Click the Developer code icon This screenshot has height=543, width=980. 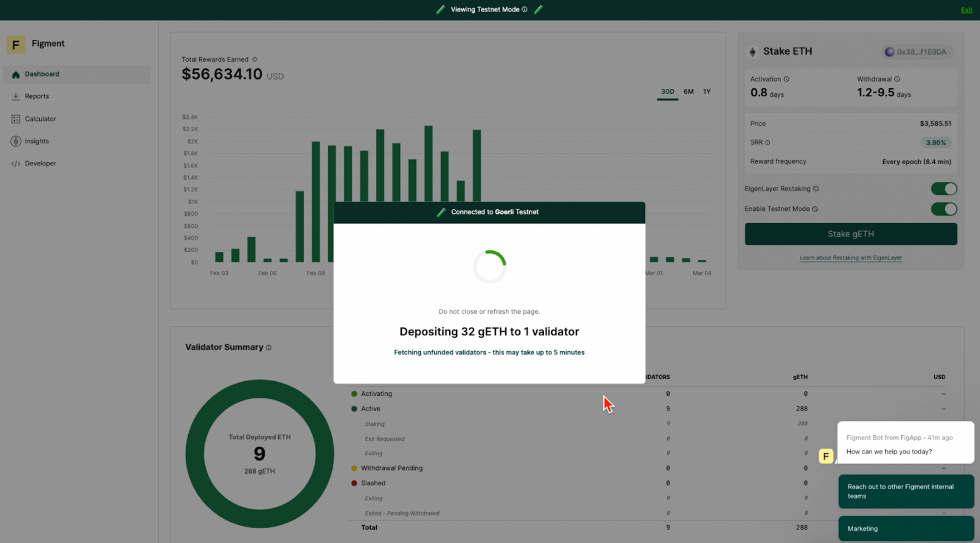pyautogui.click(x=16, y=164)
